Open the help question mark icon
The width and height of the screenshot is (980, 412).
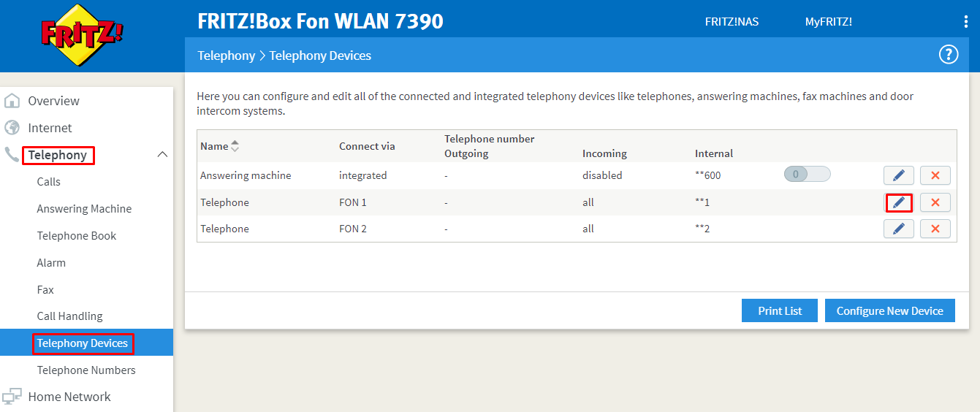(x=948, y=55)
